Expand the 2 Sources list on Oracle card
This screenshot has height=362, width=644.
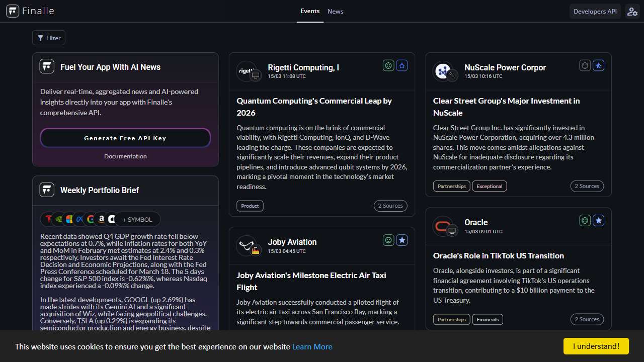pyautogui.click(x=587, y=319)
